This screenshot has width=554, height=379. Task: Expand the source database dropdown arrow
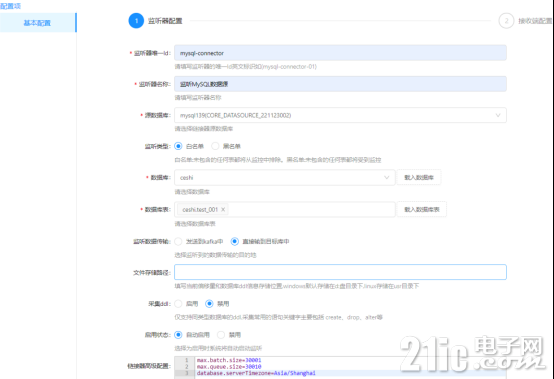[x=498, y=115]
